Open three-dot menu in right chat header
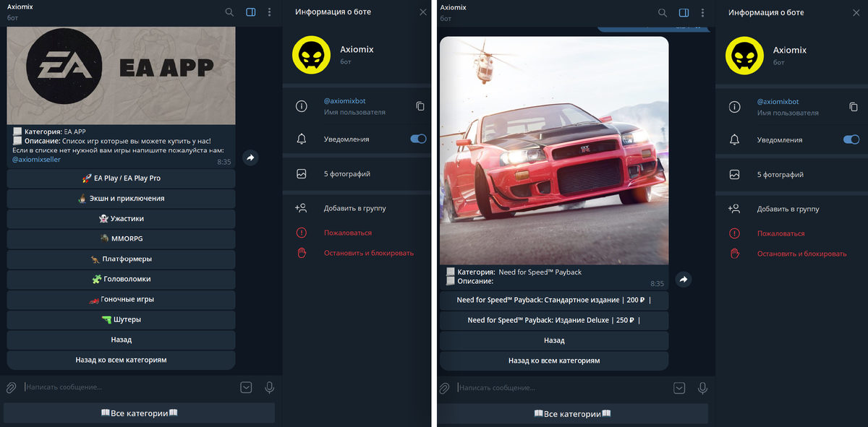The image size is (868, 427). (x=702, y=13)
